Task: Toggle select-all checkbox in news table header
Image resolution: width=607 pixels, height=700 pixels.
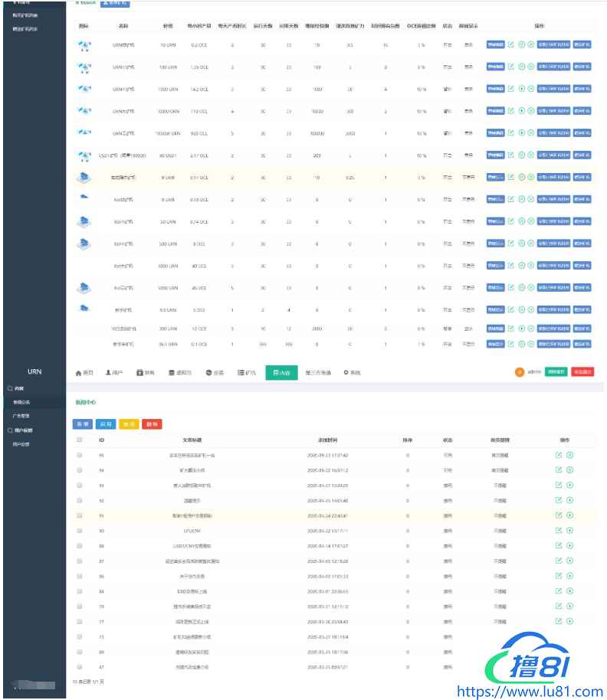Action: [x=79, y=440]
